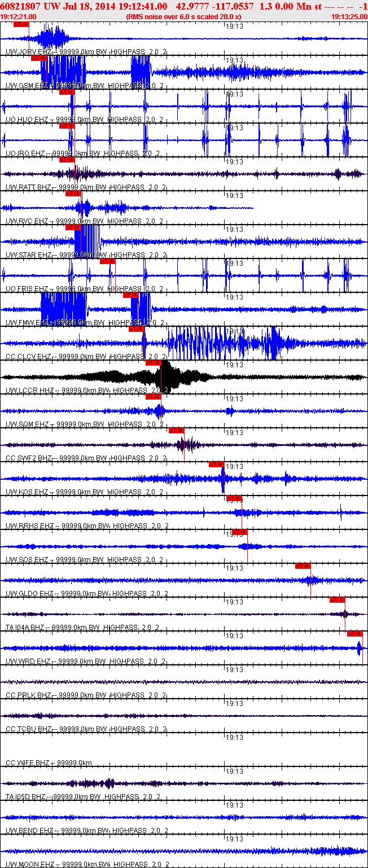Image resolution: width=368 pixels, height=868 pixels.
Task: Click the clipped FMW waveform block at left
Action: (x=63, y=309)
